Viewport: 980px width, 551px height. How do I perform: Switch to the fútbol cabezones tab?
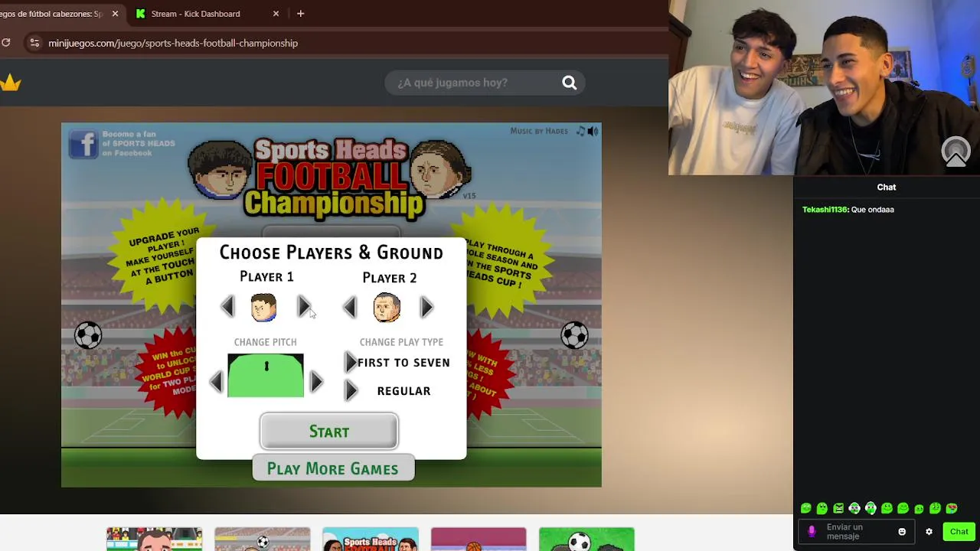tap(51, 14)
